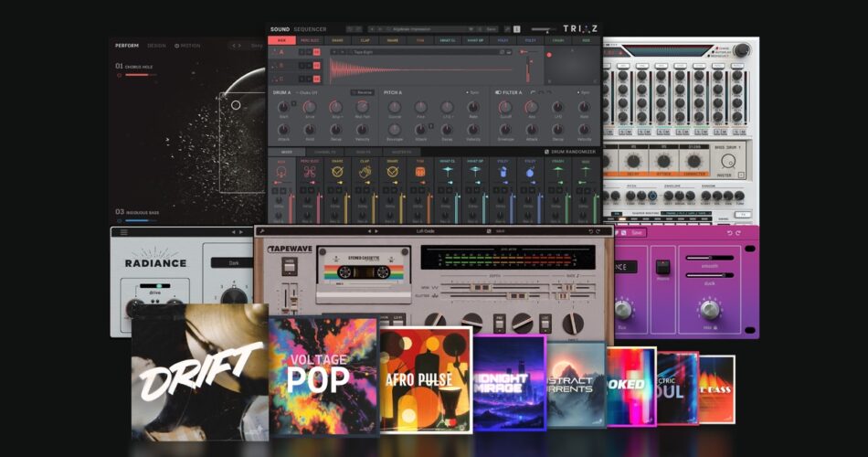Enable Sync in the Pitch A section
The height and width of the screenshot is (457, 868).
click(472, 92)
